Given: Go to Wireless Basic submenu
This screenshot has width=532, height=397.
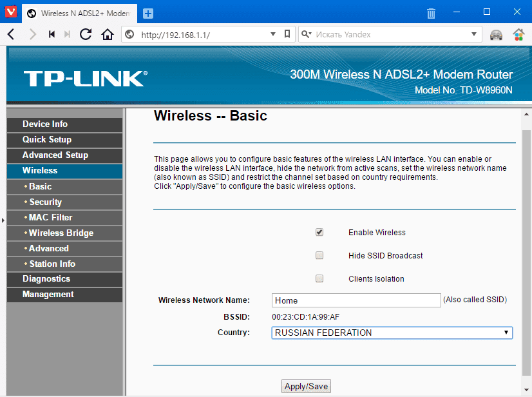Looking at the screenshot, I should (x=64, y=186).
